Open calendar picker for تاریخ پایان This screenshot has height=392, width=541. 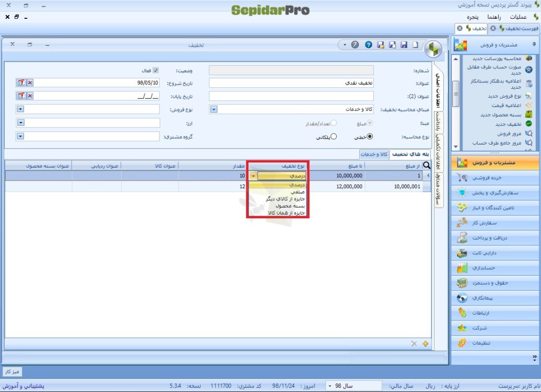[x=21, y=96]
